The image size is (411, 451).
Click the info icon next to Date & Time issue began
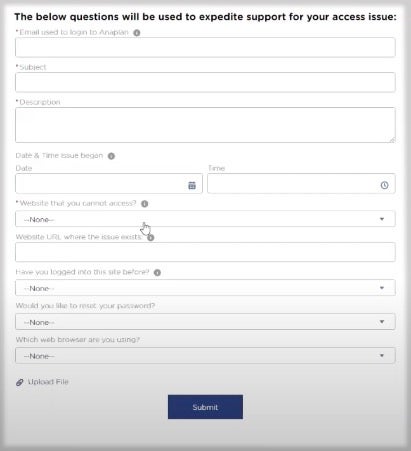click(x=111, y=156)
